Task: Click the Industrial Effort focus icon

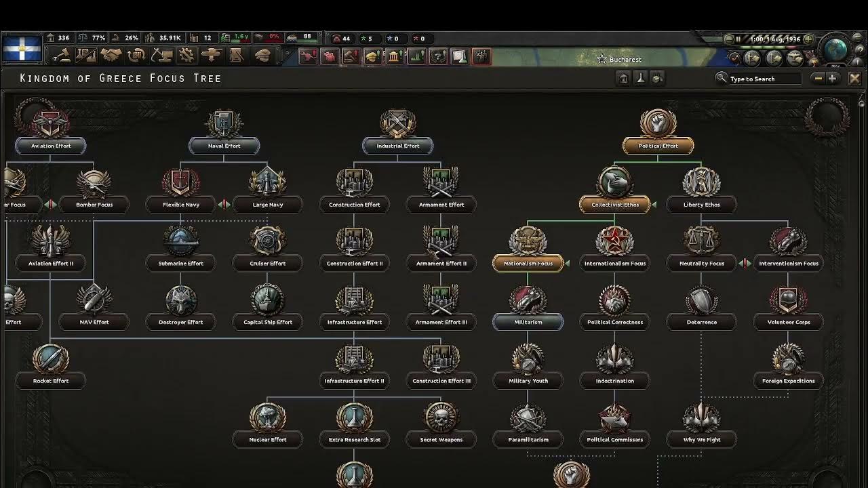Action: coord(397,122)
